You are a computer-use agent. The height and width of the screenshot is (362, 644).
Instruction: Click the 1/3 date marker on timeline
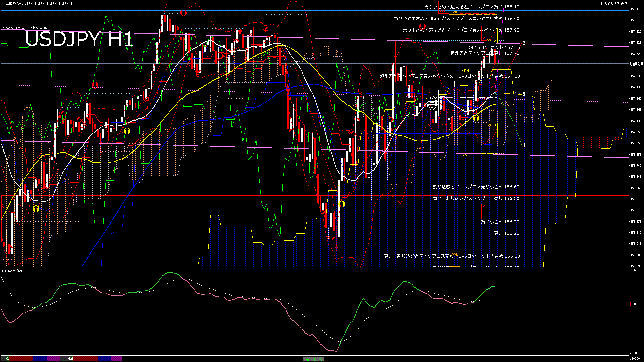point(6,359)
